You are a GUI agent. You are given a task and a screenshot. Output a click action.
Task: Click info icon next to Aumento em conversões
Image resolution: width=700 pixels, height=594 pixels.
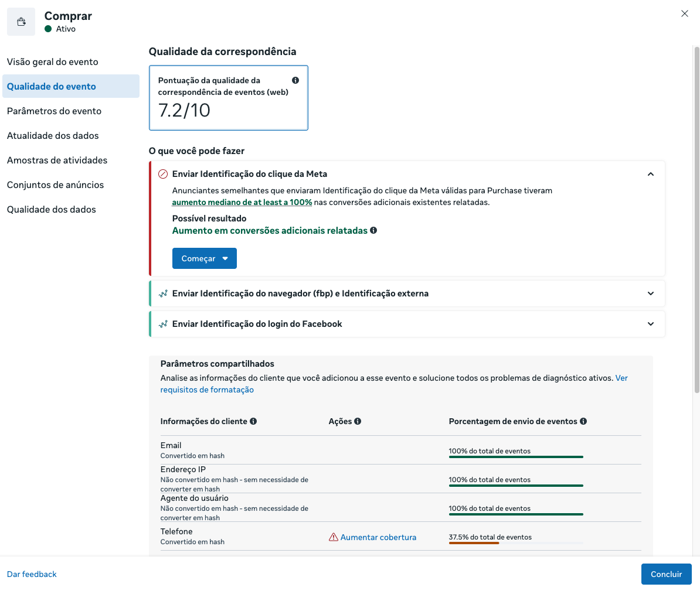(373, 230)
